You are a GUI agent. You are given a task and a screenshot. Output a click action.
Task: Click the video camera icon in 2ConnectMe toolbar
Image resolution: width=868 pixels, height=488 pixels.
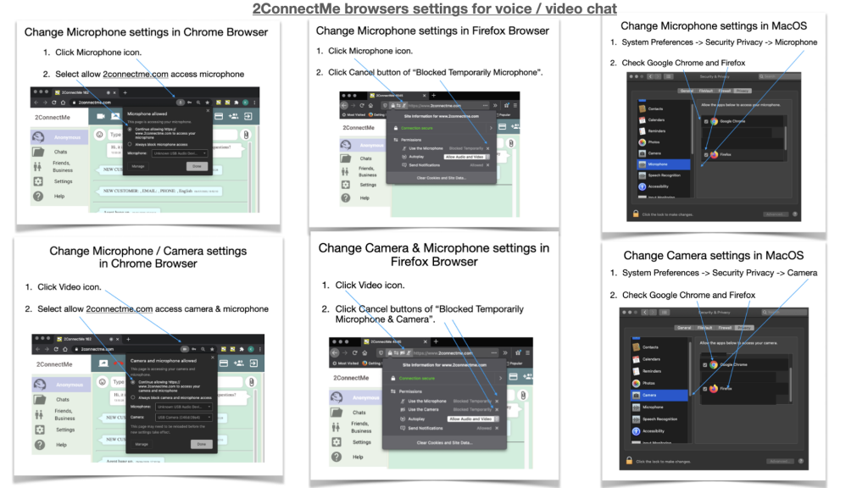101,114
